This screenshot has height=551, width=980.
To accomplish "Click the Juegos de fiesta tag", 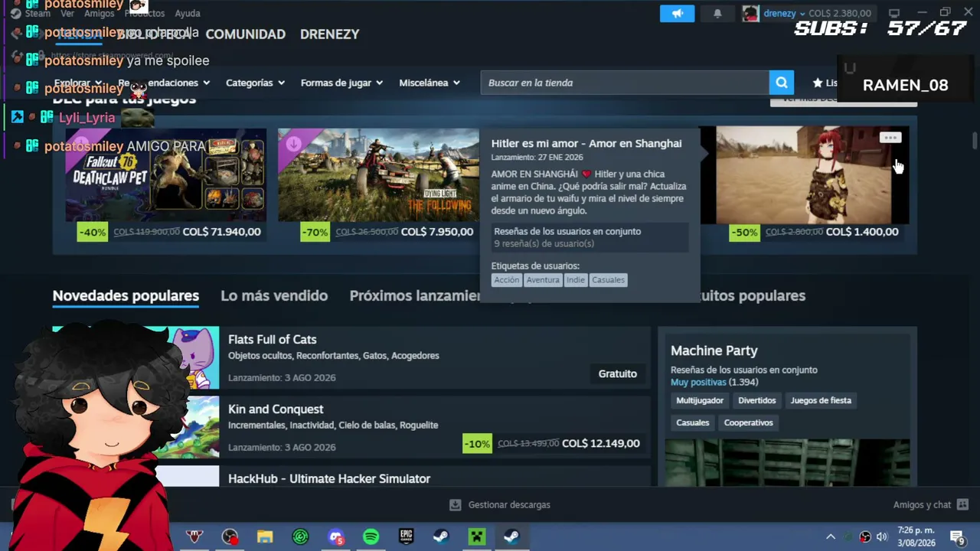I will (x=821, y=400).
